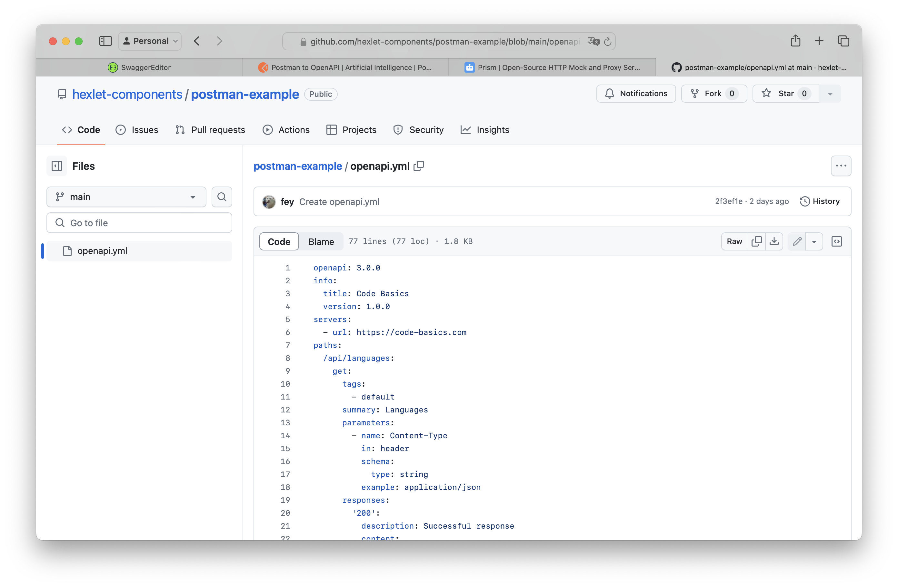Edit the file with the pencil icon
Screen dimensions: 898x588
[797, 241]
